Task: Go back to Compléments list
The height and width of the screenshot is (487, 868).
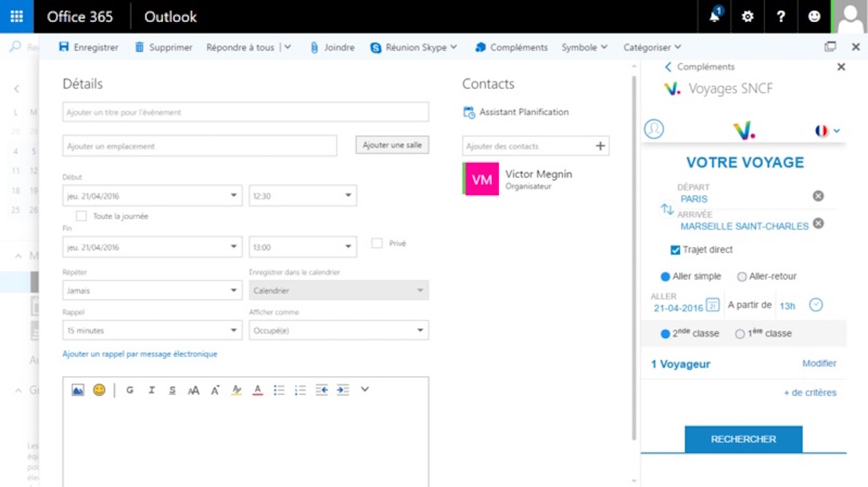Action: (699, 66)
